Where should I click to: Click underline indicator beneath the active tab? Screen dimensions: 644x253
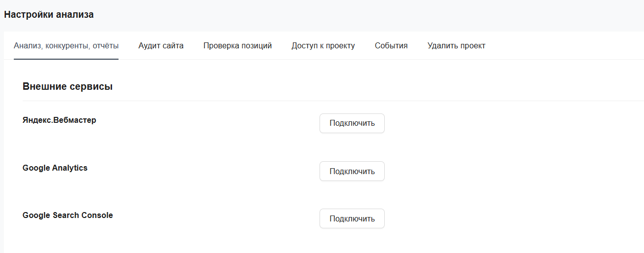[66, 59]
